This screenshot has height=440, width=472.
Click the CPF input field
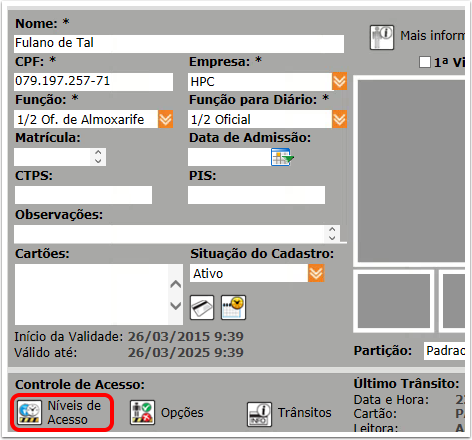coord(93,82)
